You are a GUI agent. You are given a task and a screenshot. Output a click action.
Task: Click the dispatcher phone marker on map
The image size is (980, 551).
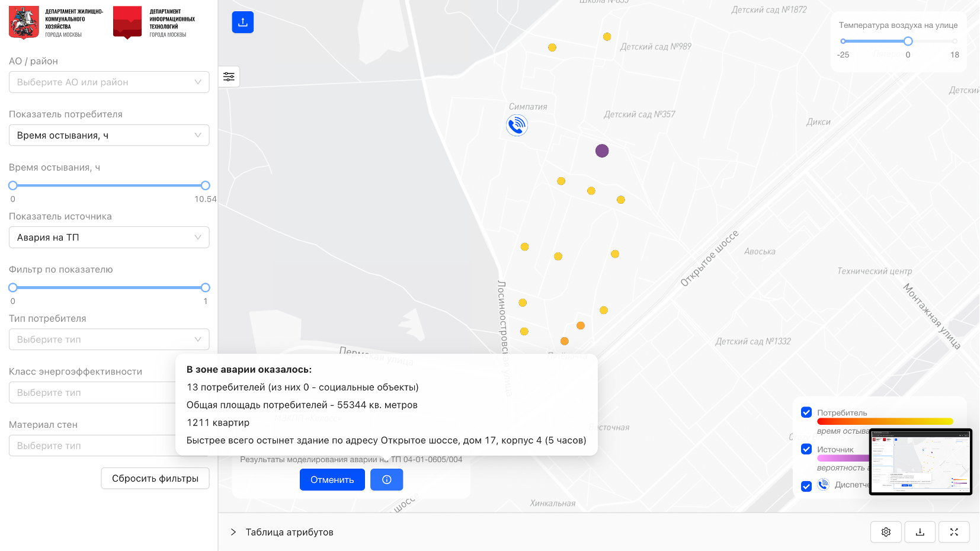tap(517, 125)
